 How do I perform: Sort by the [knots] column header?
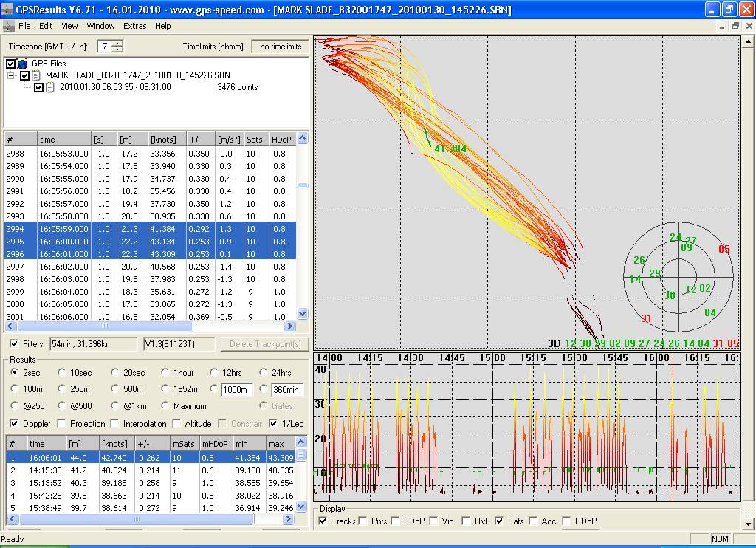[164, 140]
